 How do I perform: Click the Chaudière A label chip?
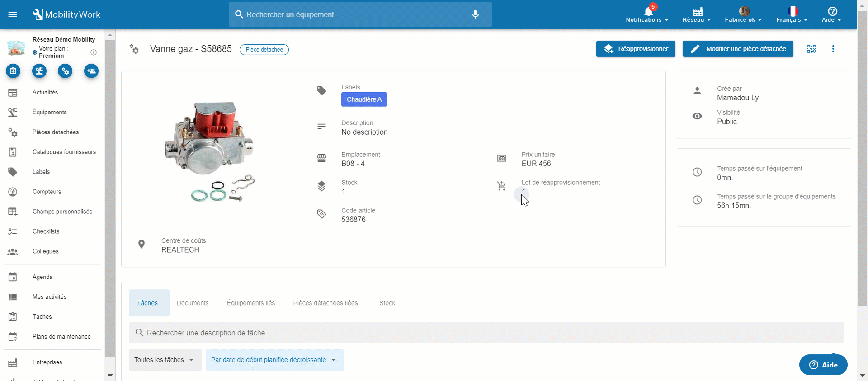[364, 99]
